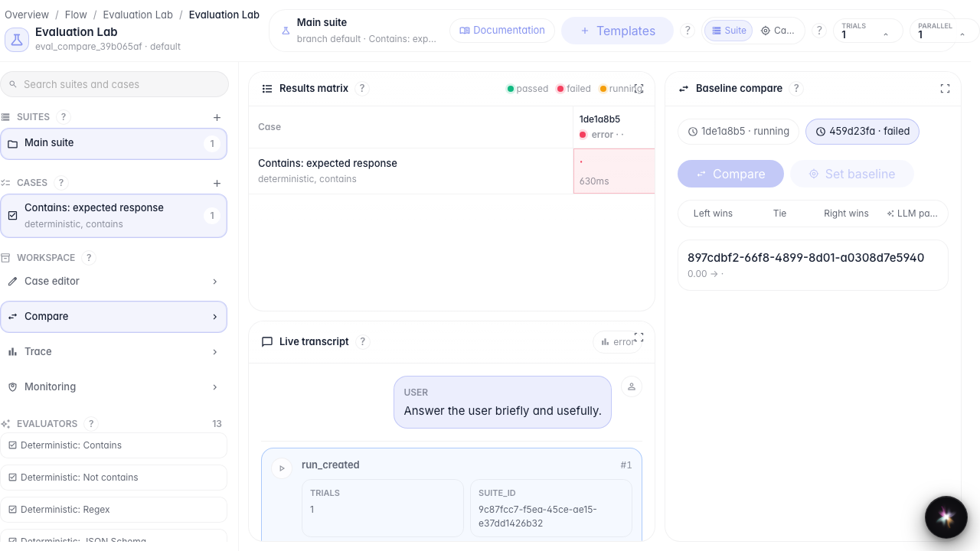Expand Live transcript to fullscreen
The width and height of the screenshot is (980, 551).
point(639,337)
